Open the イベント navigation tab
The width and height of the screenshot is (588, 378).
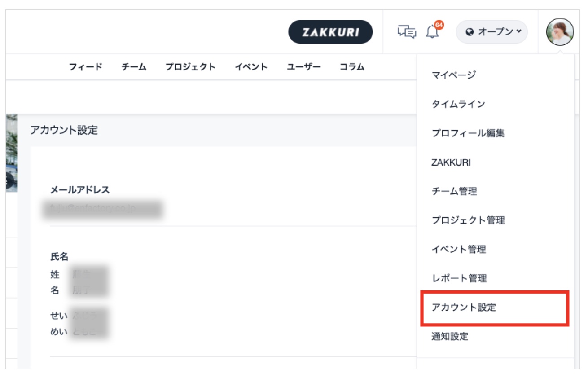(x=251, y=67)
